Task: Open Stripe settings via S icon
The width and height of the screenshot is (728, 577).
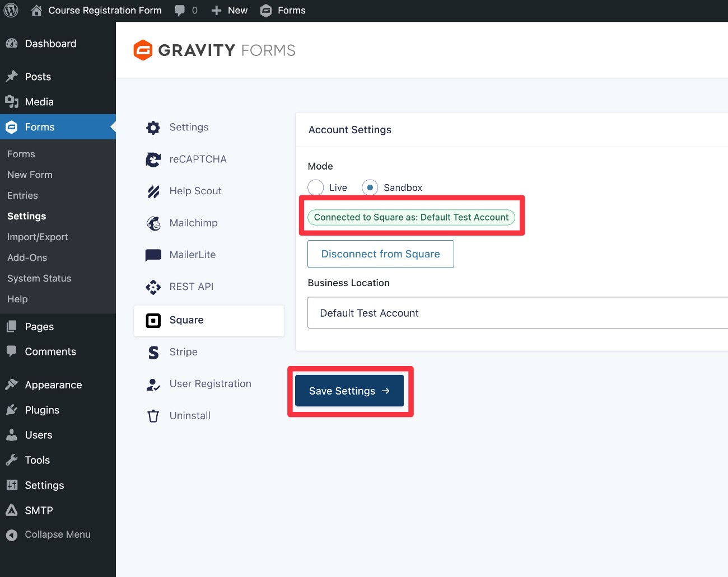Action: pyautogui.click(x=153, y=352)
